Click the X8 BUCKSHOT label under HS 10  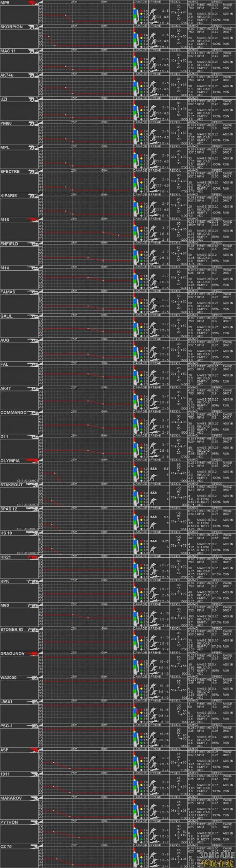(x=28, y=553)
